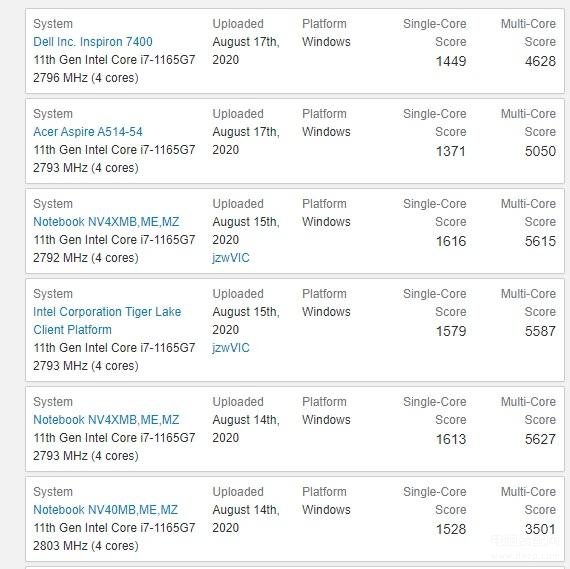Click jzwVIC uploader under the 1616 score entry
The height and width of the screenshot is (569, 570).
231,258
